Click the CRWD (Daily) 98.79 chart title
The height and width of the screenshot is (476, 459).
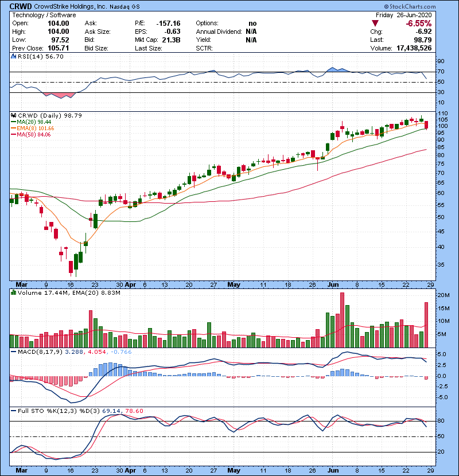50,115
